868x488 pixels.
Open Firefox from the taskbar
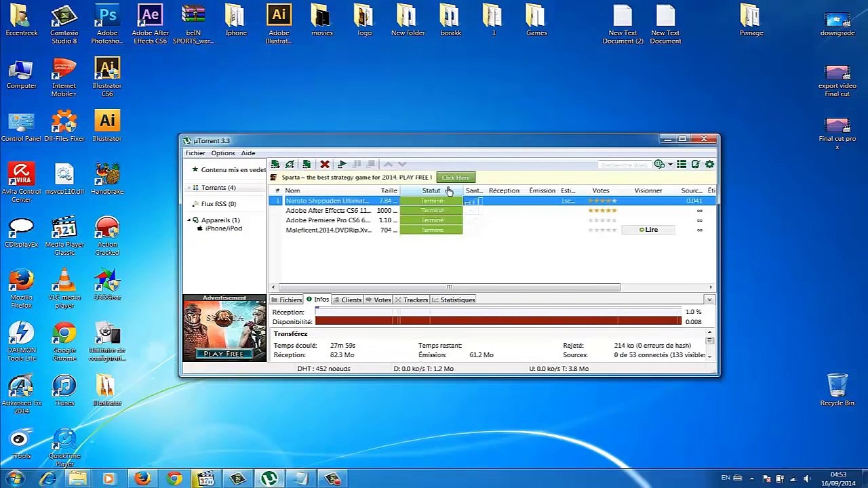[x=142, y=479]
